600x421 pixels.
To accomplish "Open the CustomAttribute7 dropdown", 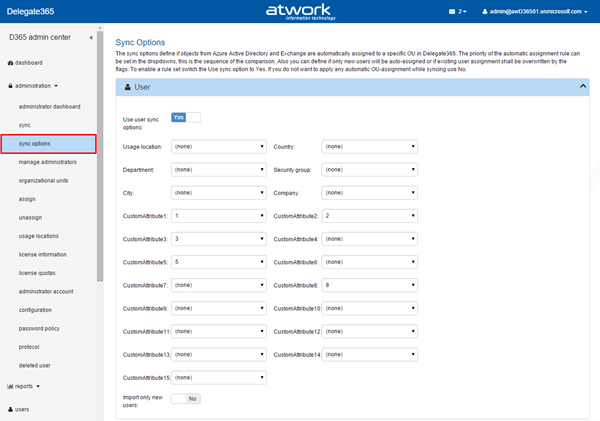I will [x=218, y=285].
